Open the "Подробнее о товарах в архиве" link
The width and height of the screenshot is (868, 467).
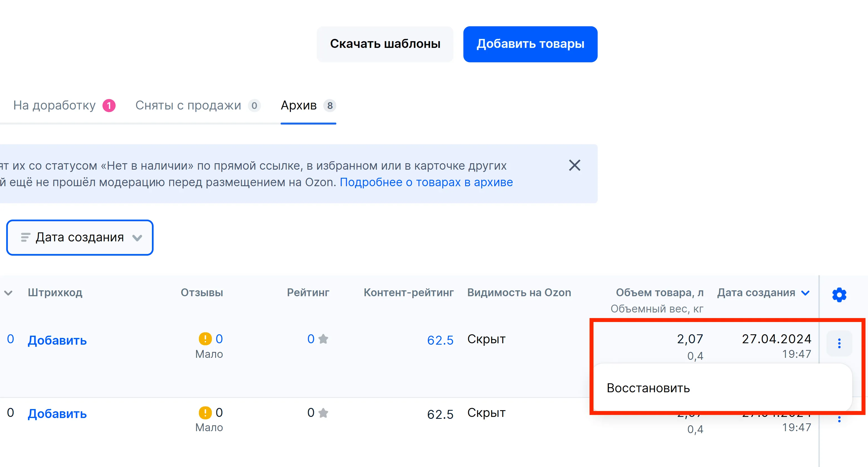pyautogui.click(x=426, y=182)
